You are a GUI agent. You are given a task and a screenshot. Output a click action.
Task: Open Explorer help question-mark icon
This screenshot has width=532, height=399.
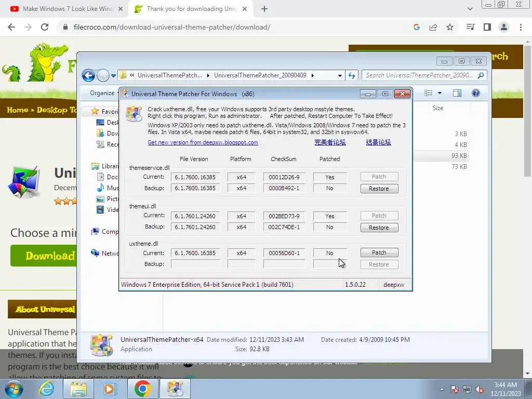(x=476, y=93)
